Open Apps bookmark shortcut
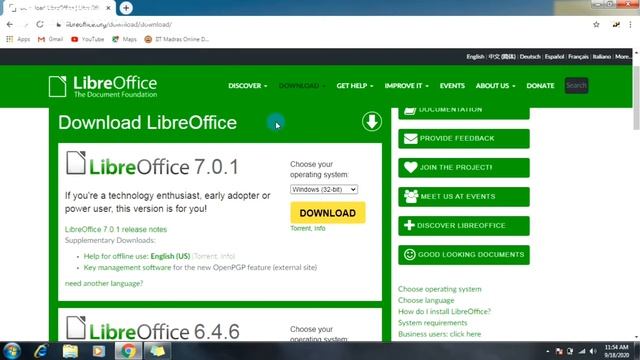Image resolution: width=640 pixels, height=360 pixels. (x=18, y=39)
